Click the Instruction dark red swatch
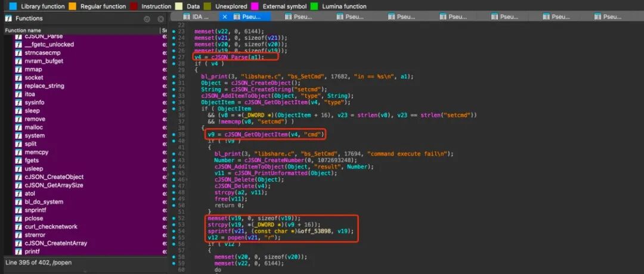Viewport: 644px width, 274px height. [134, 6]
